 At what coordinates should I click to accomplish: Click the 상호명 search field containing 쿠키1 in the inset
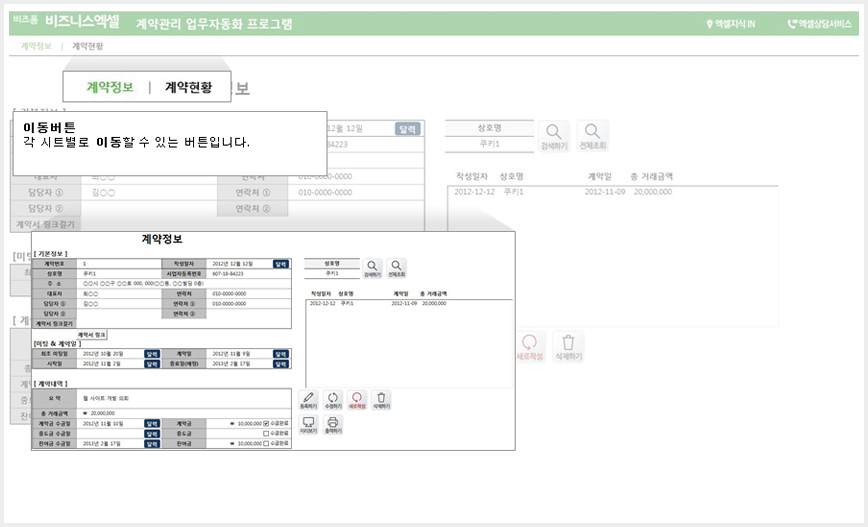[332, 273]
